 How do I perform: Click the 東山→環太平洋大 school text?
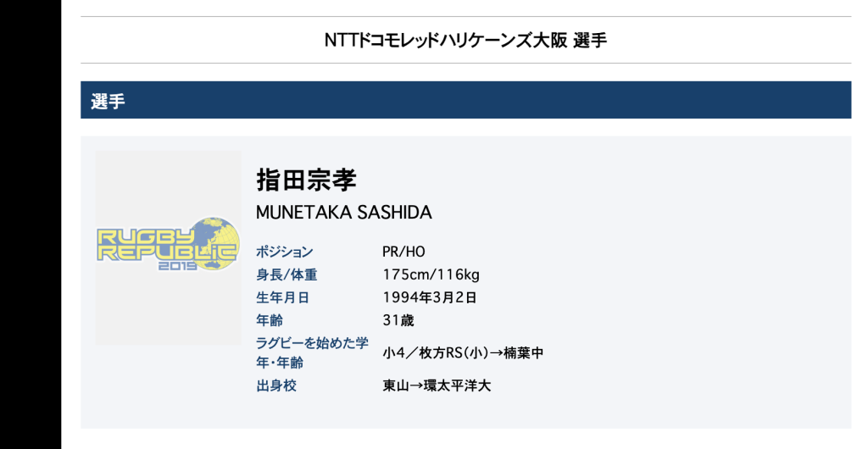coord(437,385)
